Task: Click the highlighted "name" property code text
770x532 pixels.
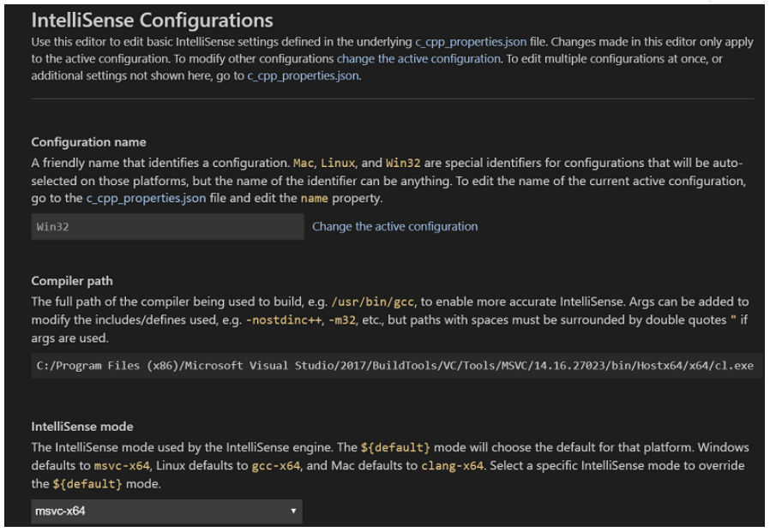Action: 312,198
